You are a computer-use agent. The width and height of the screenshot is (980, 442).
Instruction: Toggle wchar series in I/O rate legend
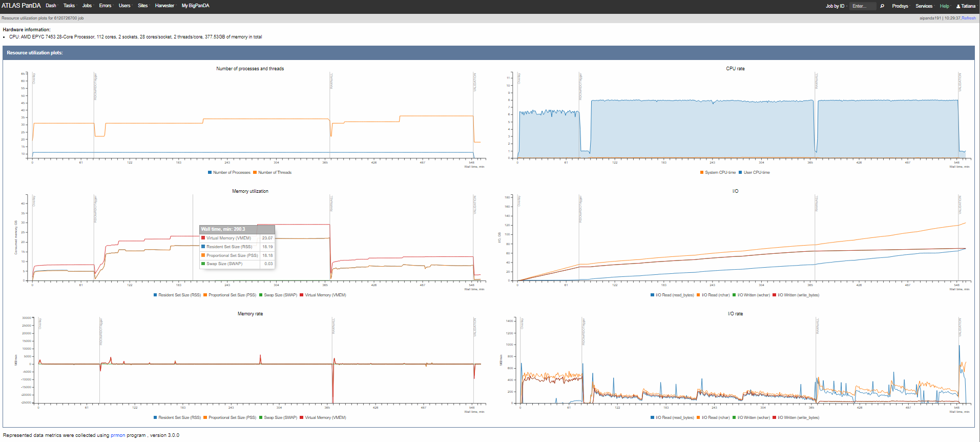(x=751, y=417)
